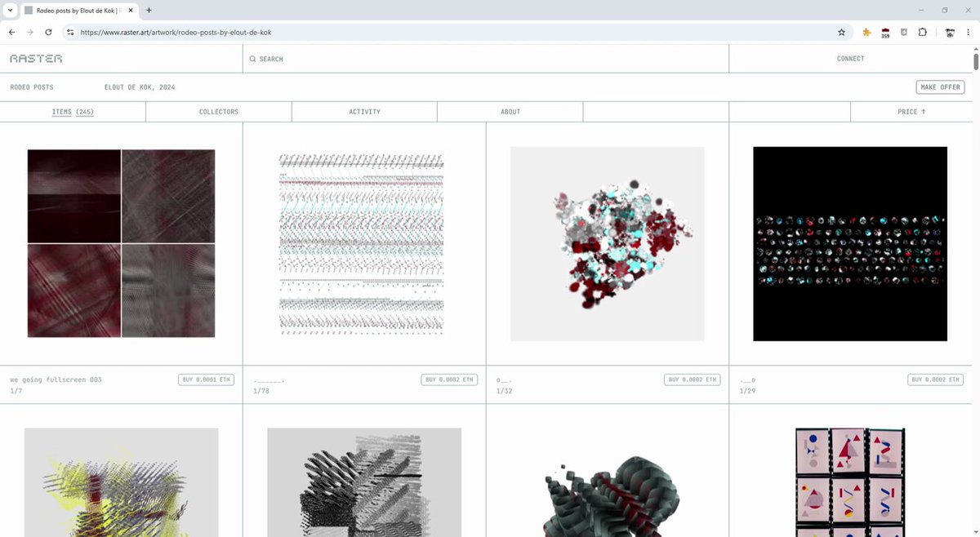This screenshot has height=537, width=980.
Task: Bookmark this page with the star icon
Action: point(841,33)
